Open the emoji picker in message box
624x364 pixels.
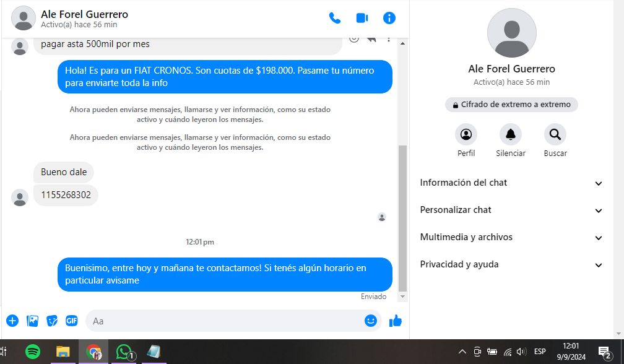coord(370,321)
